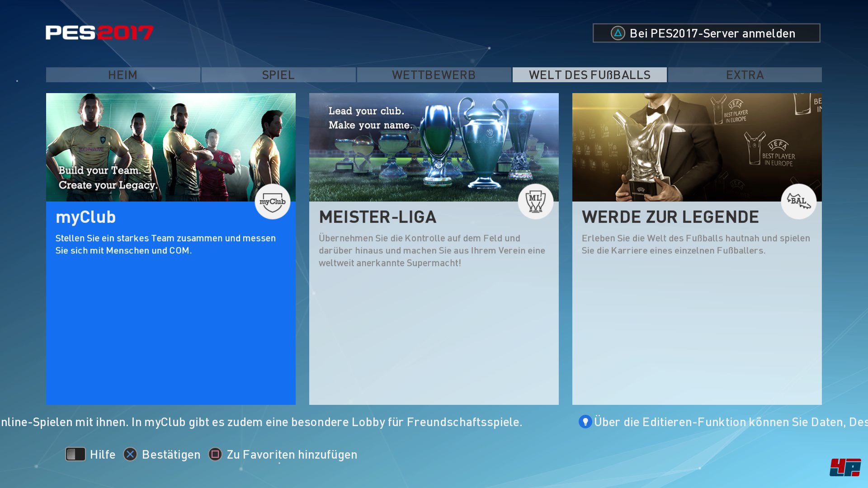Select the EXTRA tab
Screen dimensions: 868x488
point(745,75)
